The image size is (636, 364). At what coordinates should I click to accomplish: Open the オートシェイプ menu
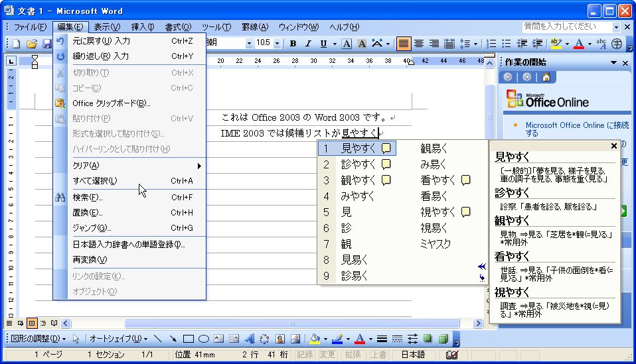click(118, 339)
